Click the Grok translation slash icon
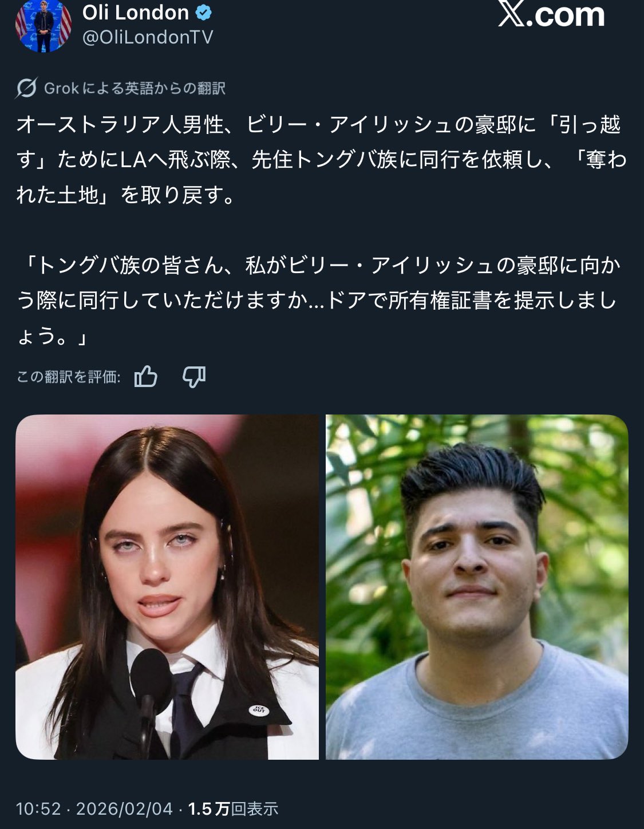644x829 pixels. 27,88
